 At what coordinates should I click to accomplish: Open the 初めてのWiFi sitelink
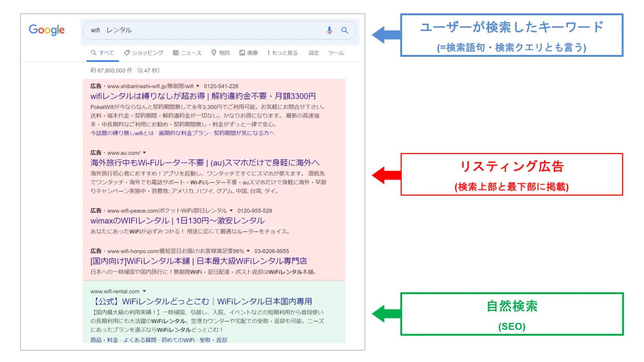point(178,340)
